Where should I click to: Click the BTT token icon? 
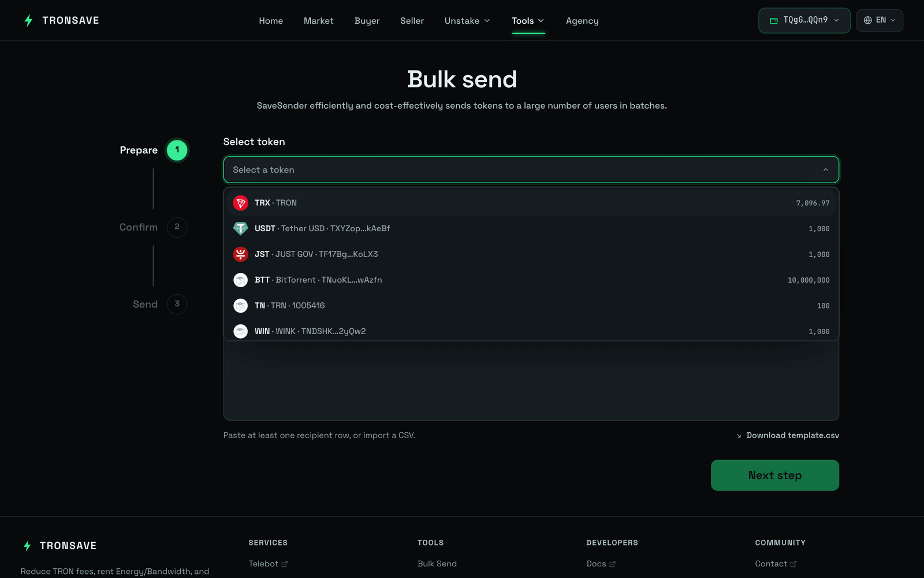click(x=240, y=280)
